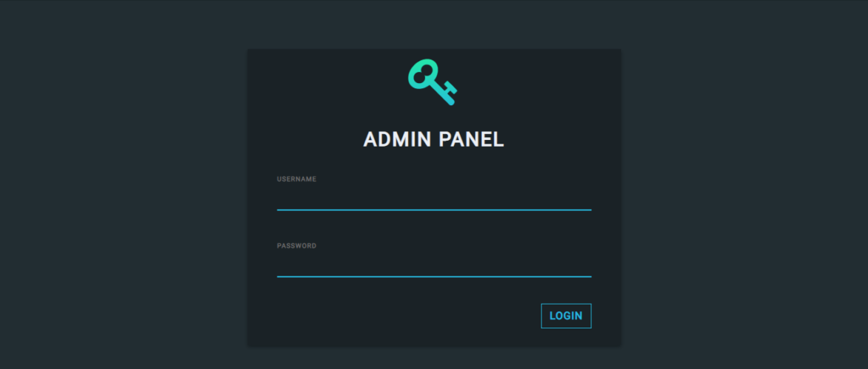Click the blue underline beneath Username
The image size is (868, 369).
coord(434,210)
